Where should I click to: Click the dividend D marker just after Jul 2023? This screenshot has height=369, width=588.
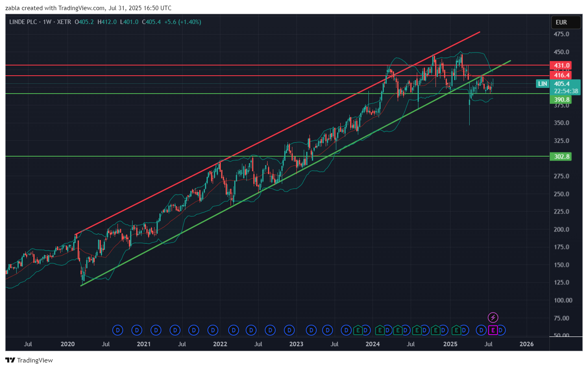(x=346, y=330)
